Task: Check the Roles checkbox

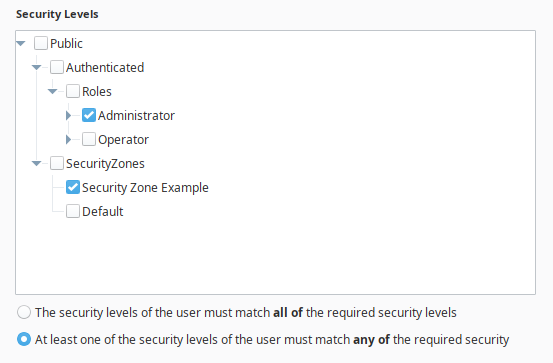Action: 73,91
